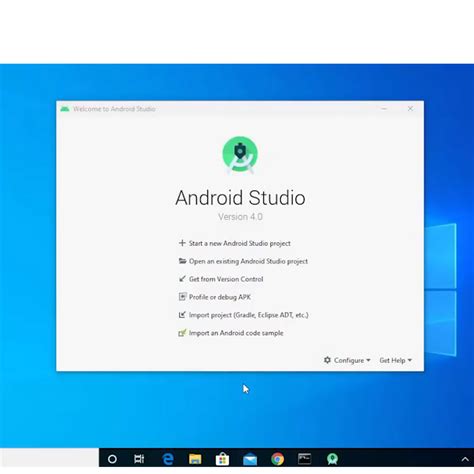Click the Android Studio logo in the welcome window
474x474 pixels.
tap(240, 155)
